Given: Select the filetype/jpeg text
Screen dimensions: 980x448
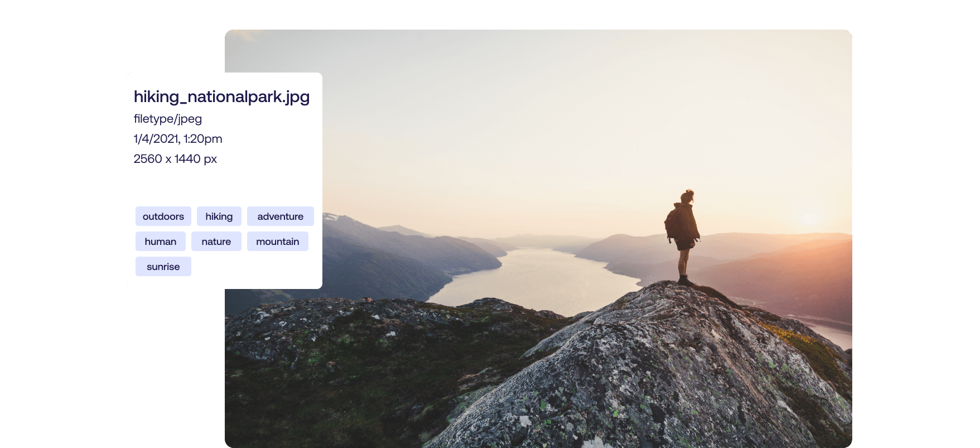Looking at the screenshot, I should point(168,119).
